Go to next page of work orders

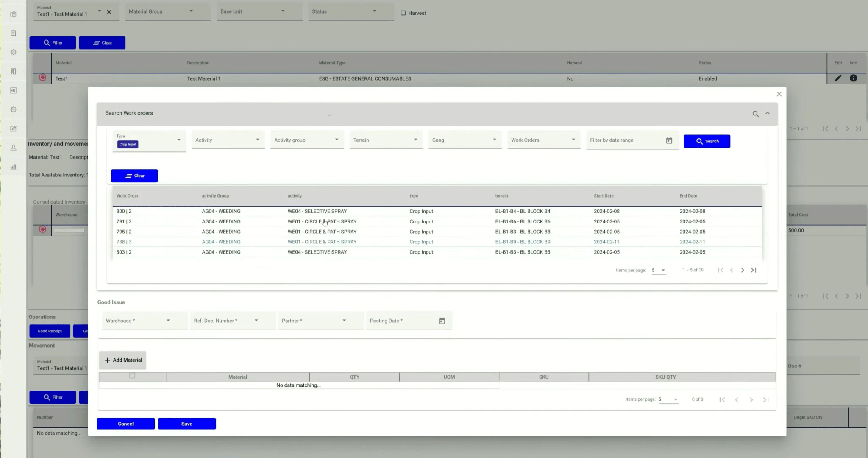pos(742,270)
